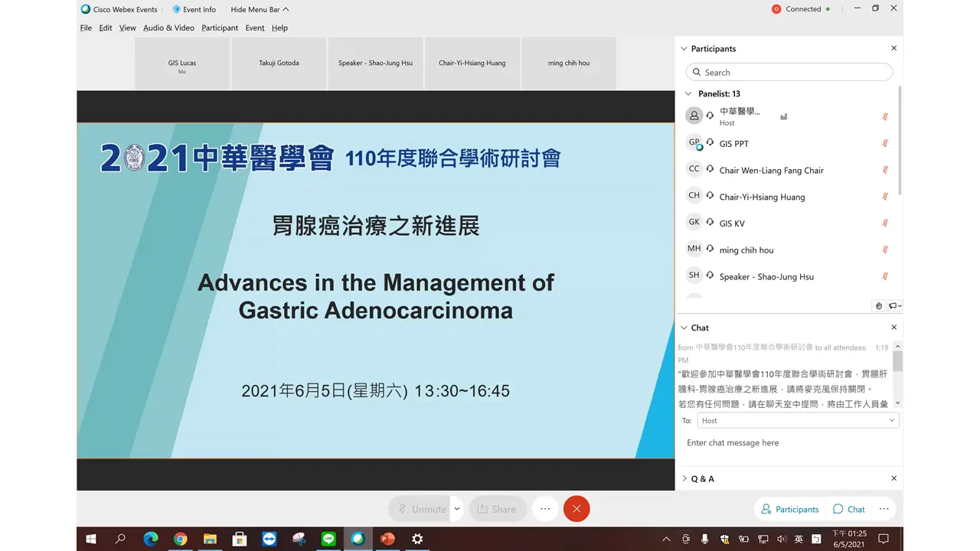Screen dimensions: 980x551
Task: Click the red leave event button
Action: 577,509
